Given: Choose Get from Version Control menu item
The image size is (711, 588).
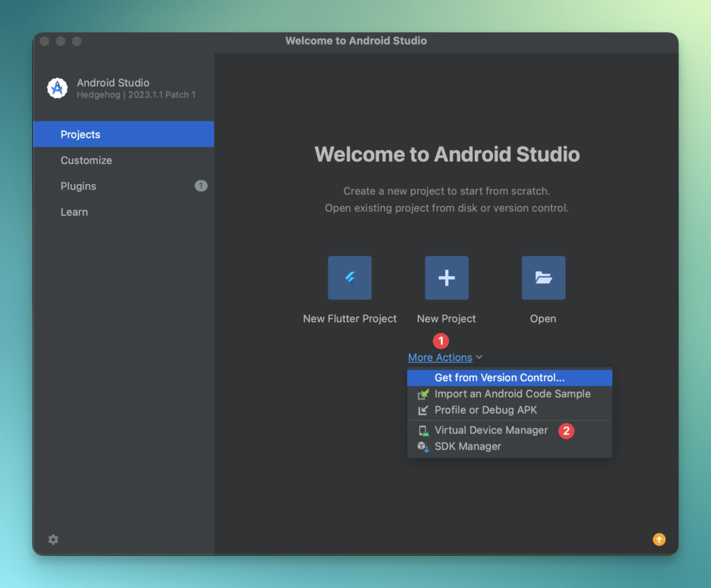Looking at the screenshot, I should tap(510, 378).
